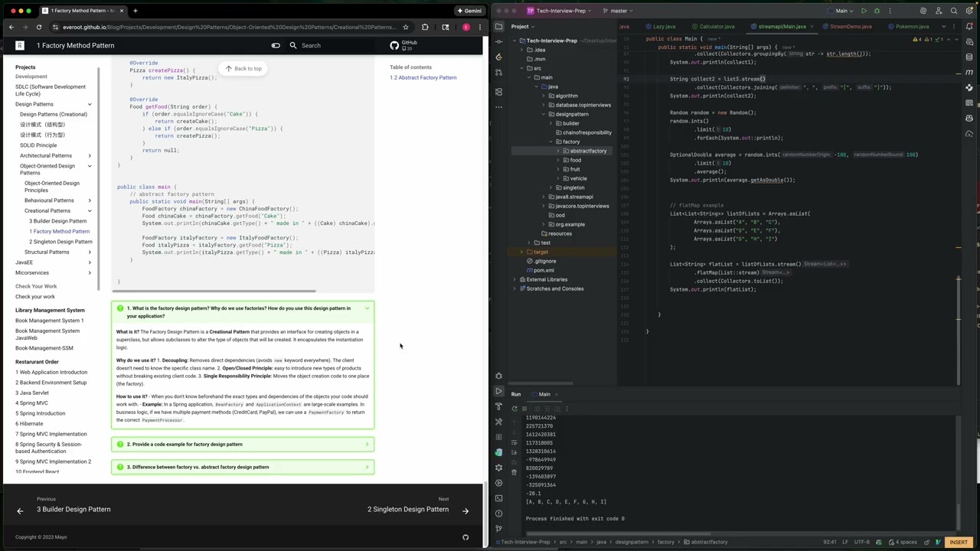The height and width of the screenshot is (551, 980).
Task: Click the code block horizontal scrollbar
Action: (214, 291)
